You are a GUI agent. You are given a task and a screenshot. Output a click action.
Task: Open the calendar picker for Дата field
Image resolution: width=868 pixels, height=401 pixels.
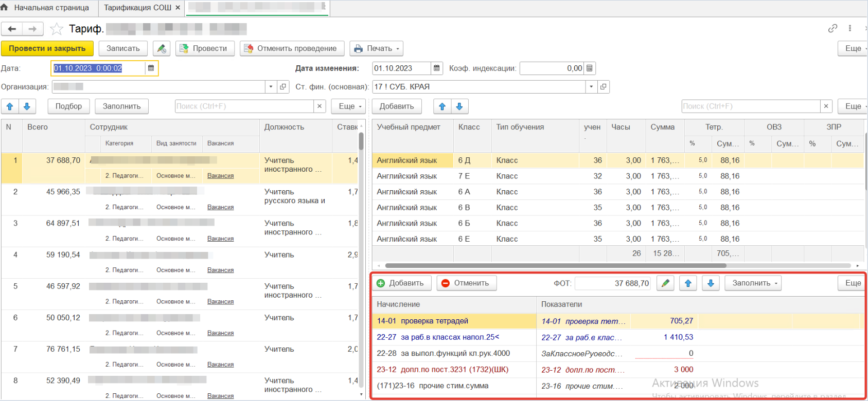tap(151, 68)
